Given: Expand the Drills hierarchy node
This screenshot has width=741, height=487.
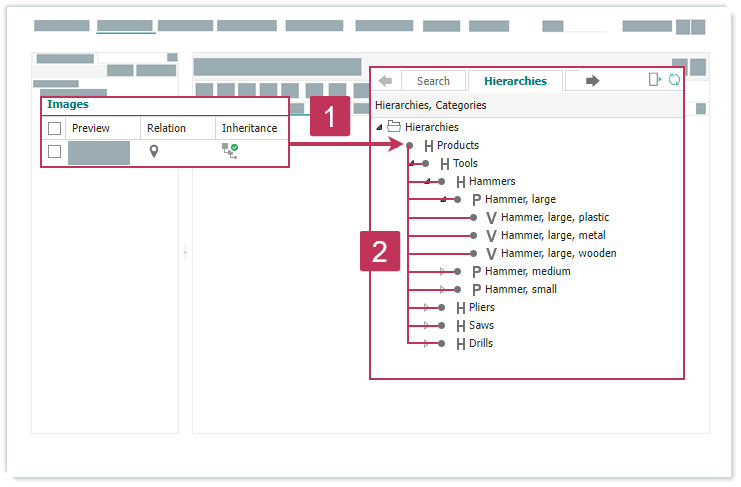Looking at the screenshot, I should (x=427, y=343).
